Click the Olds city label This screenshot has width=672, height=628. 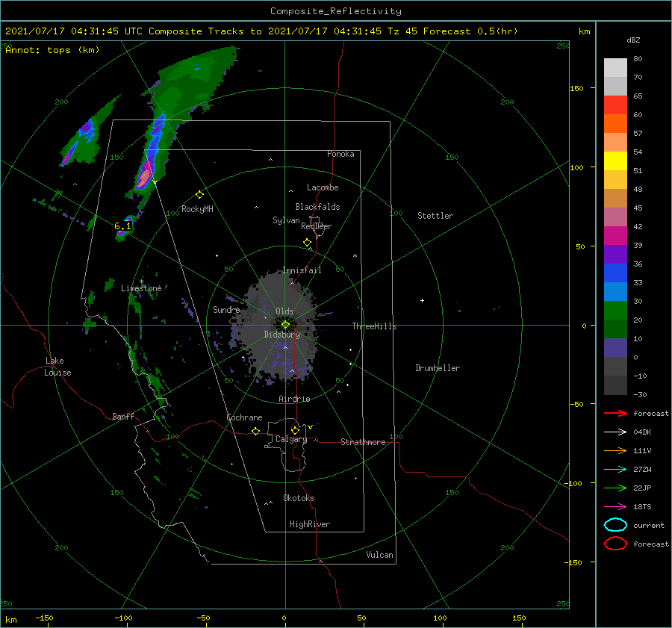[284, 311]
